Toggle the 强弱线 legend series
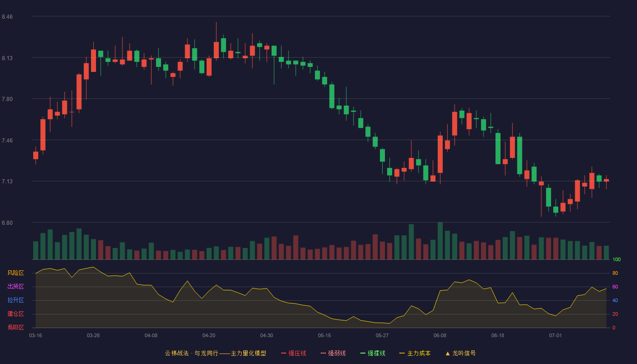637x364 pixels. coord(333,353)
